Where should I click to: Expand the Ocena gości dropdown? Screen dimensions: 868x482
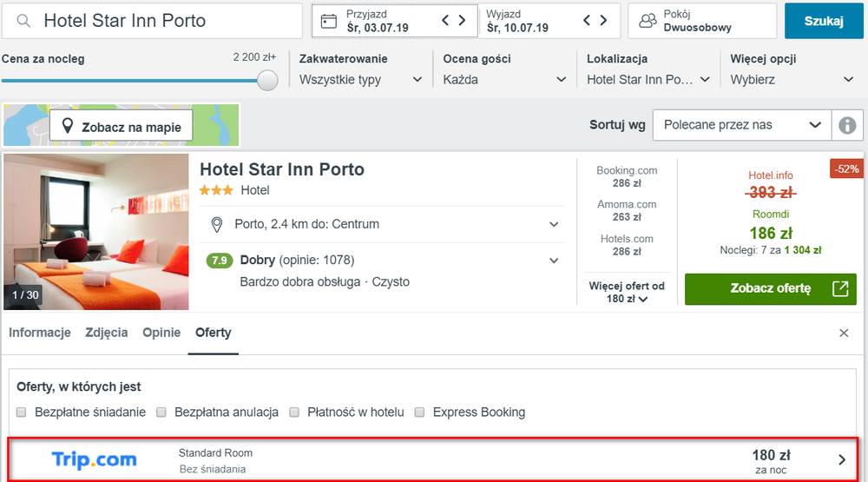[504, 80]
